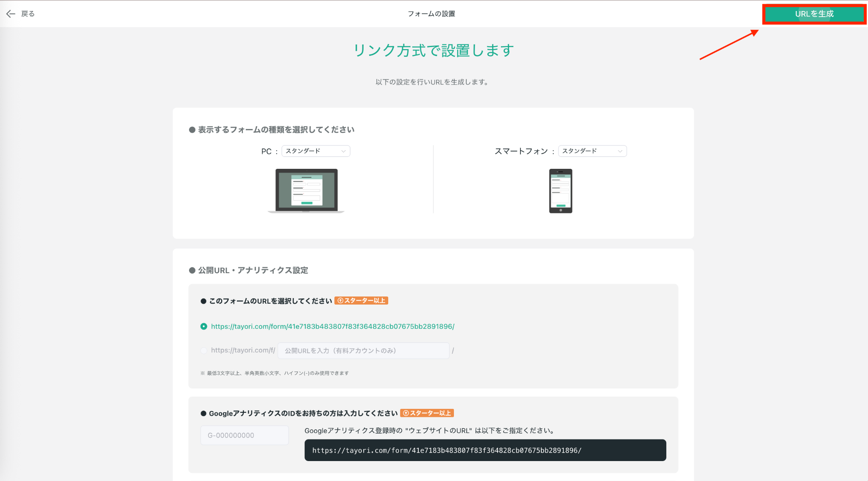
Task: Click the Google Analytics ID G-000000000 field
Action: click(x=245, y=435)
